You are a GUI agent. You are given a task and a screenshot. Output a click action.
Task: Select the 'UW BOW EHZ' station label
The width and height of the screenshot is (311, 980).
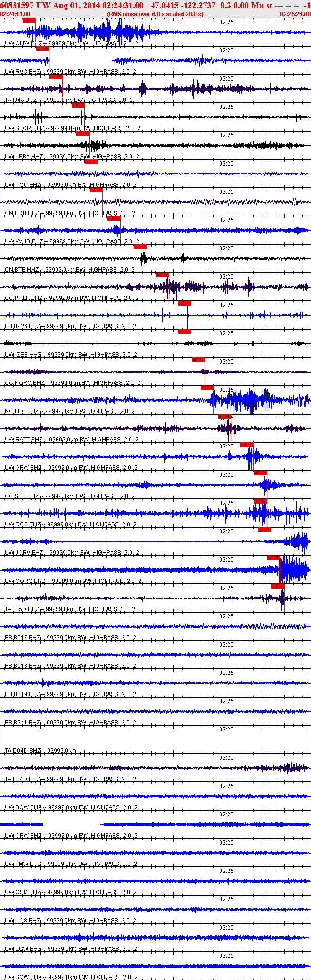pos(23,807)
